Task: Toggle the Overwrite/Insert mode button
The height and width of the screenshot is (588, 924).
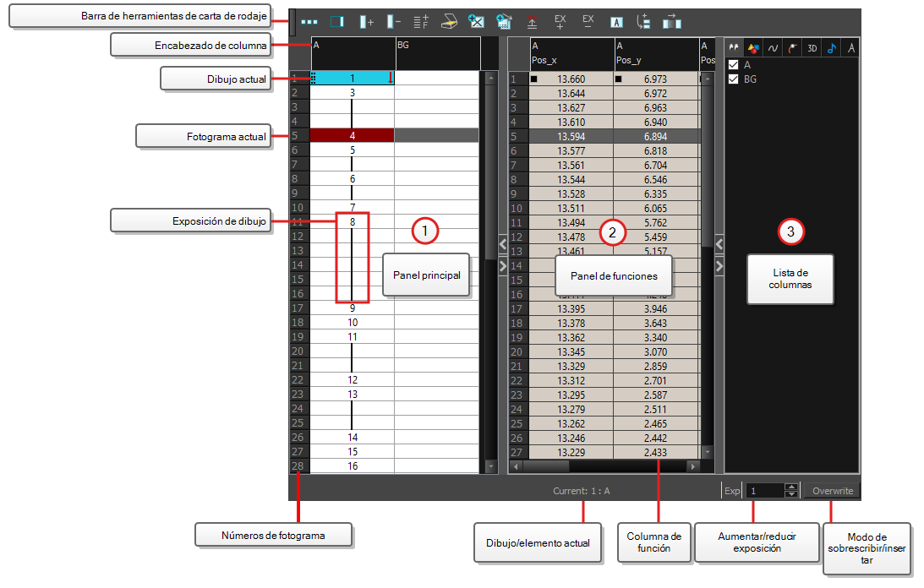Action: 832,491
